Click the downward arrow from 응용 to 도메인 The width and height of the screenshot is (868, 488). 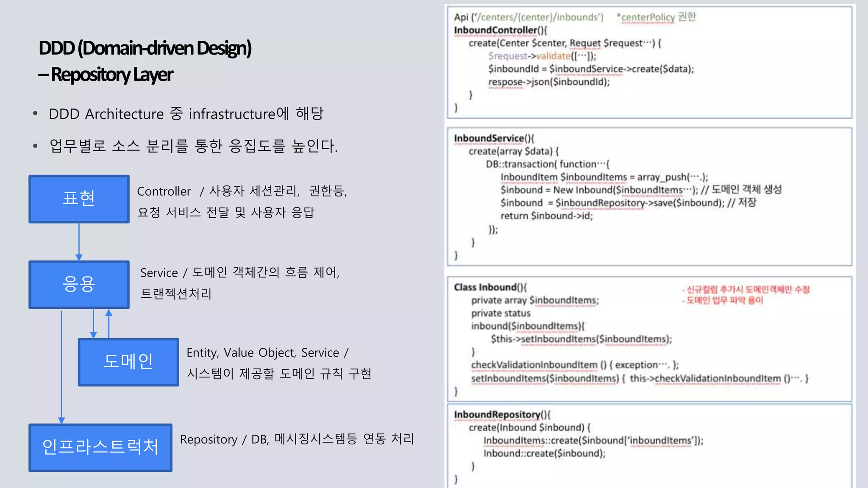[x=94, y=323]
